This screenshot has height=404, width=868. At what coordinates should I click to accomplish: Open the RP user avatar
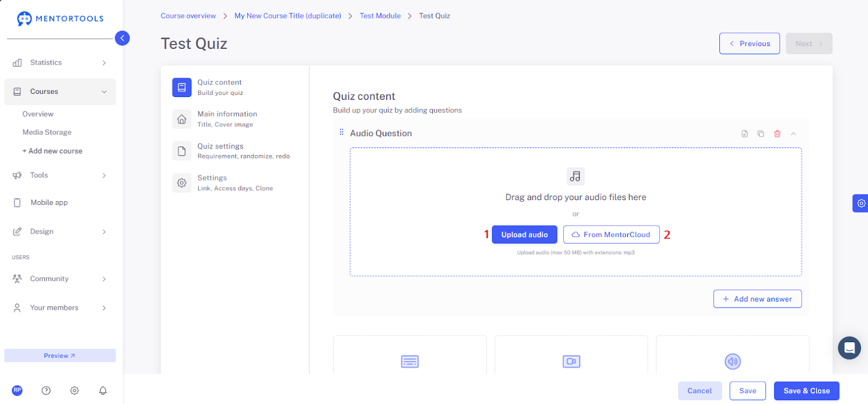coord(17,390)
